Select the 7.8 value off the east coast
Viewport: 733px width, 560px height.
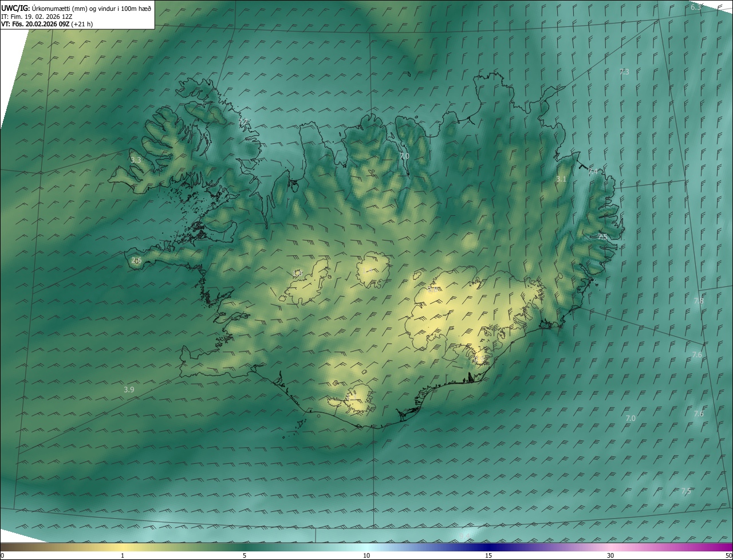click(x=699, y=301)
